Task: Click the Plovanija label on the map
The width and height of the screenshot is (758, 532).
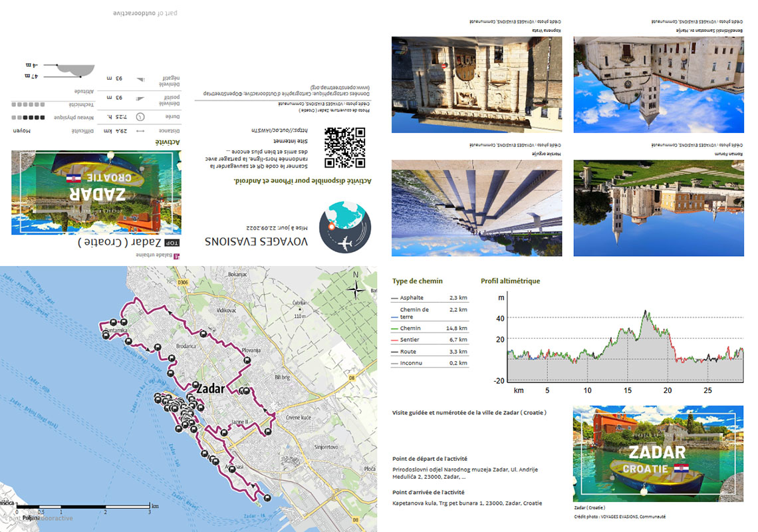Action: (x=251, y=350)
